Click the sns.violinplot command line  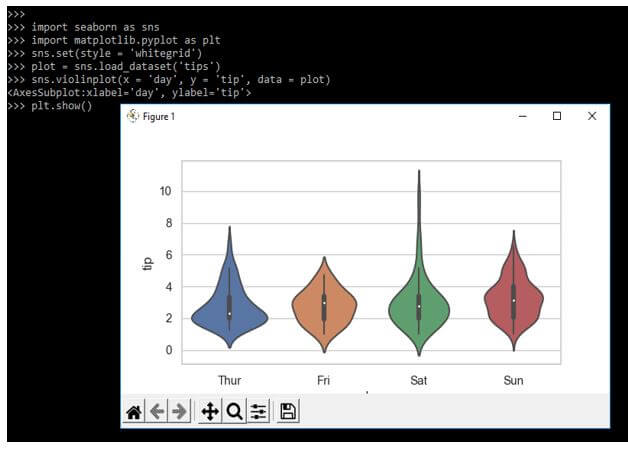169,80
